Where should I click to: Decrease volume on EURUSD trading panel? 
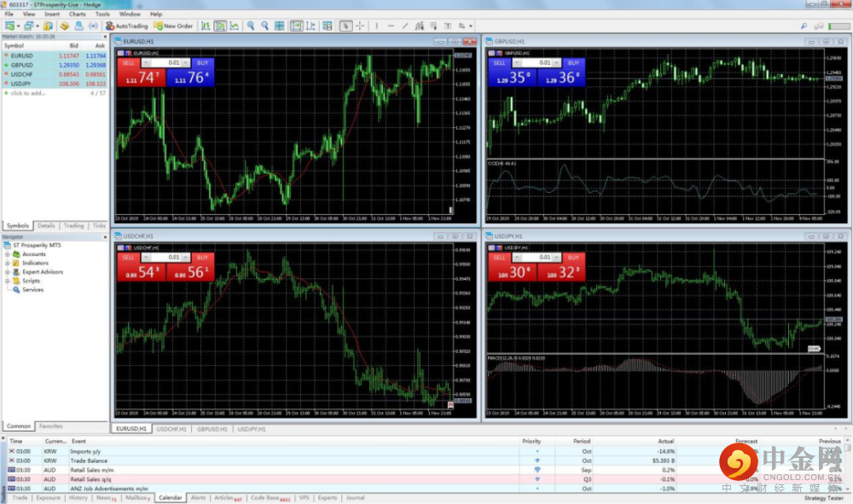click(x=146, y=62)
